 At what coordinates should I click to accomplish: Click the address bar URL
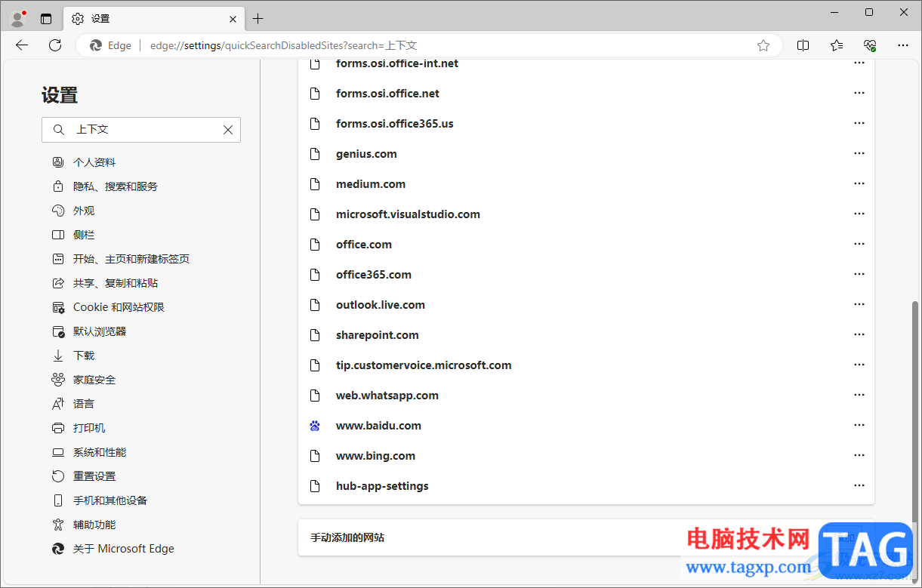pyautogui.click(x=284, y=45)
